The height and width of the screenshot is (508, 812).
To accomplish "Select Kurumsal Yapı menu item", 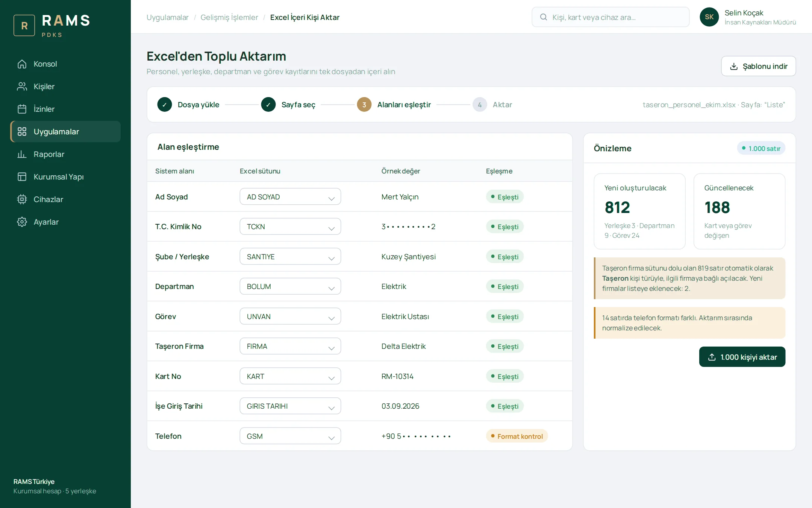I will click(65, 177).
